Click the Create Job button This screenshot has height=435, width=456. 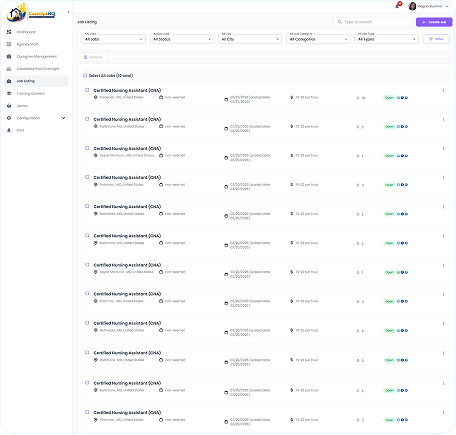click(x=434, y=22)
